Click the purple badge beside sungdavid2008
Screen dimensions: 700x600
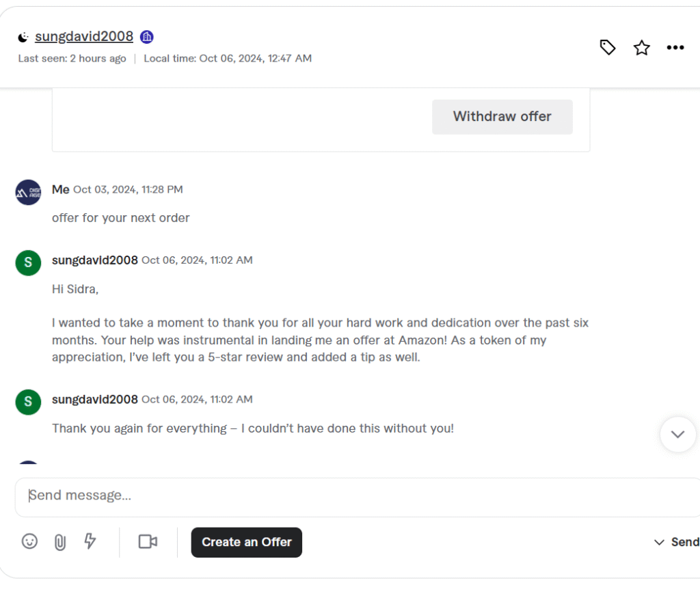click(146, 37)
